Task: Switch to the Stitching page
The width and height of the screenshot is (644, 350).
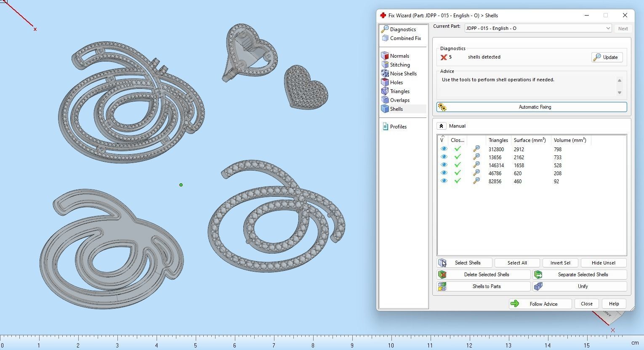Action: (x=400, y=65)
